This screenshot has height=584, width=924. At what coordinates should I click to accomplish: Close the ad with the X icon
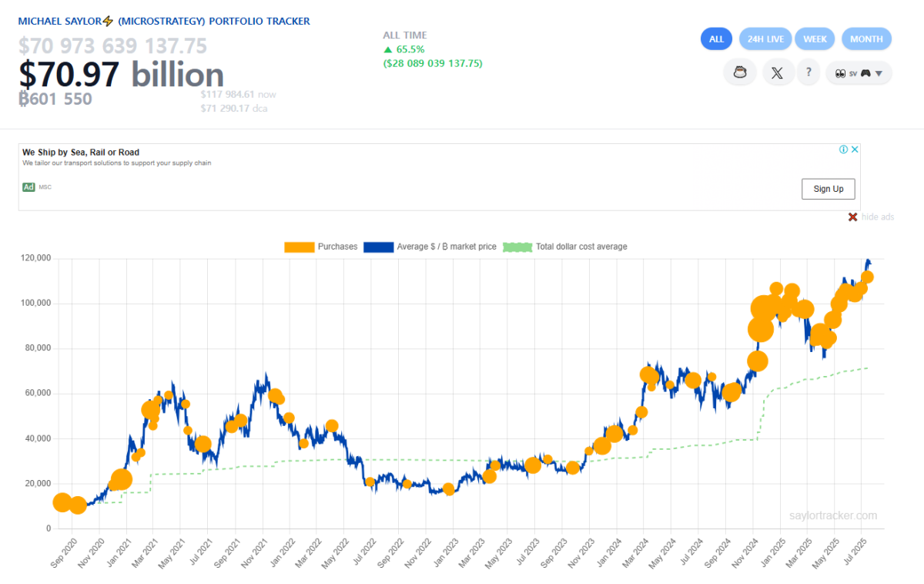[x=855, y=149]
